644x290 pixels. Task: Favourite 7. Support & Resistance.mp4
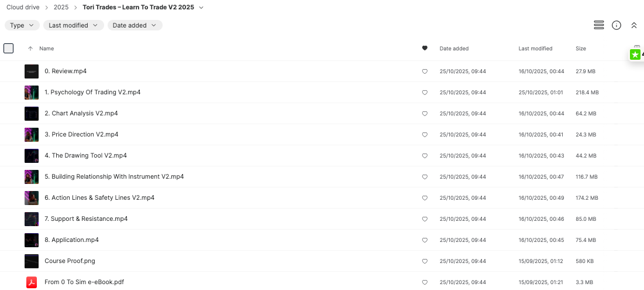(425, 219)
